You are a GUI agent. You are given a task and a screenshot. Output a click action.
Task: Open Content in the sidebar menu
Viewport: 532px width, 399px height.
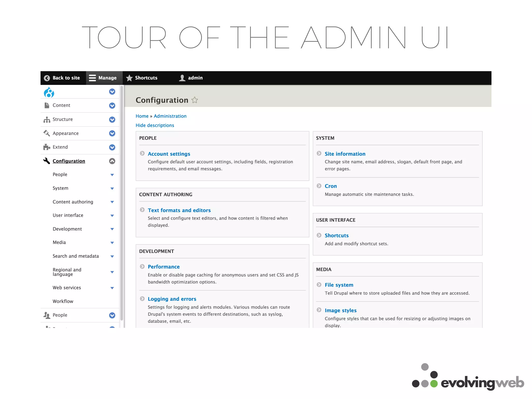click(x=61, y=105)
